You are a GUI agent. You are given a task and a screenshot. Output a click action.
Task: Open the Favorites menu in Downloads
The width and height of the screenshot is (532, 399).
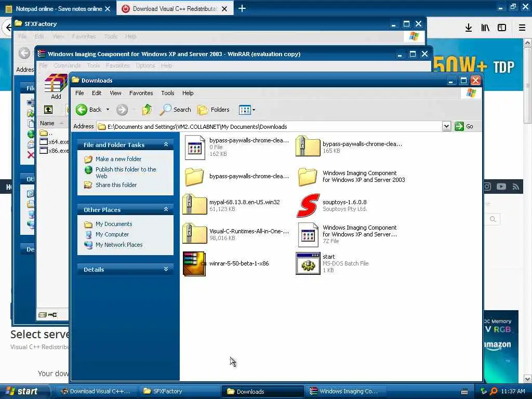pos(141,93)
